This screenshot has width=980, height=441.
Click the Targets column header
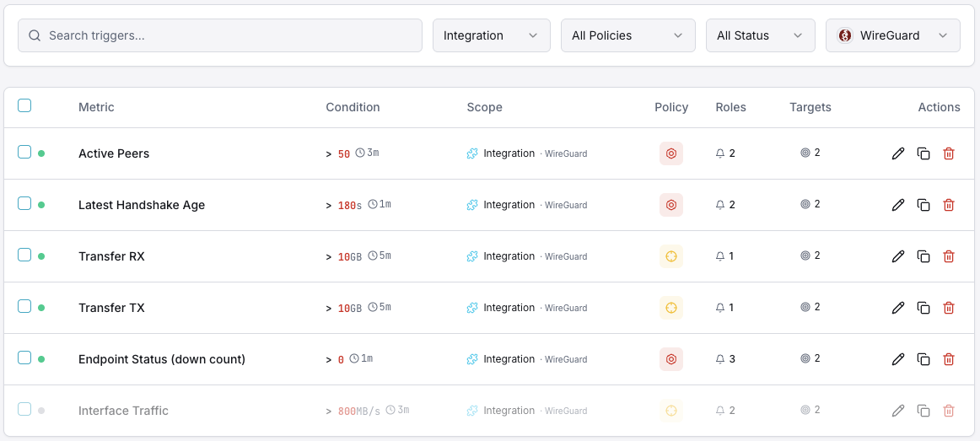(x=810, y=107)
